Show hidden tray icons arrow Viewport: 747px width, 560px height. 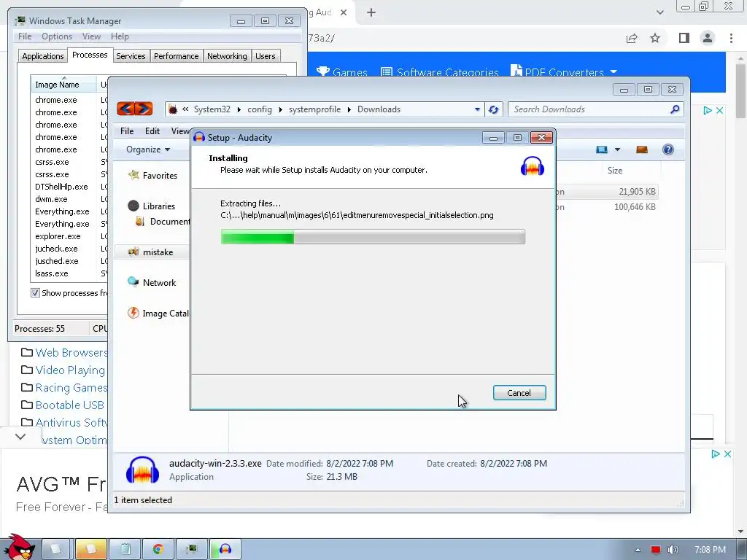tap(638, 550)
